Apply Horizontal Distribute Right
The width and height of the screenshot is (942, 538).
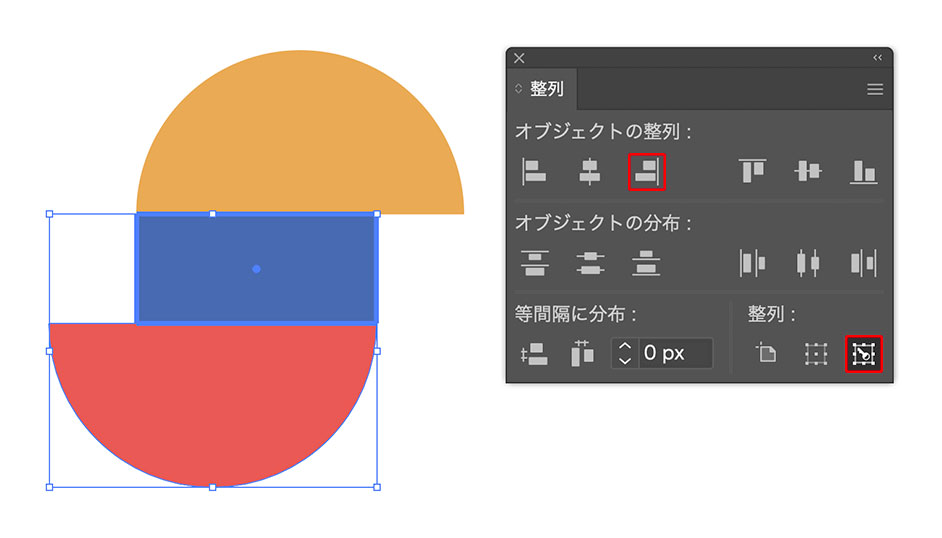pos(863,263)
